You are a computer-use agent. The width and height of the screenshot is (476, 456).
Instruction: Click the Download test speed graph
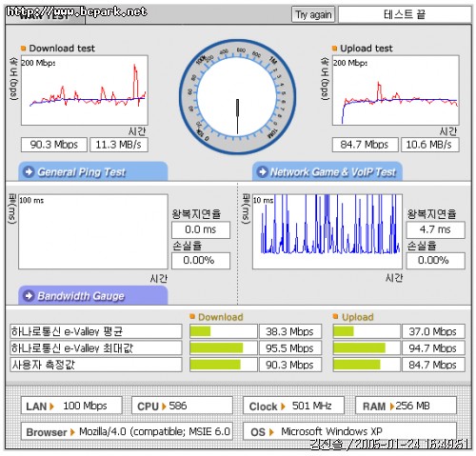pyautogui.click(x=85, y=90)
